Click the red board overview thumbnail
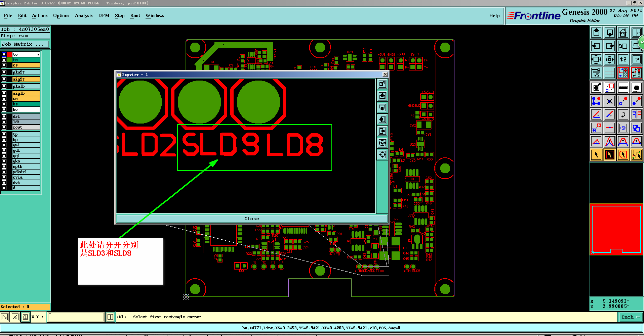The width and height of the screenshot is (644, 336). tap(616, 230)
